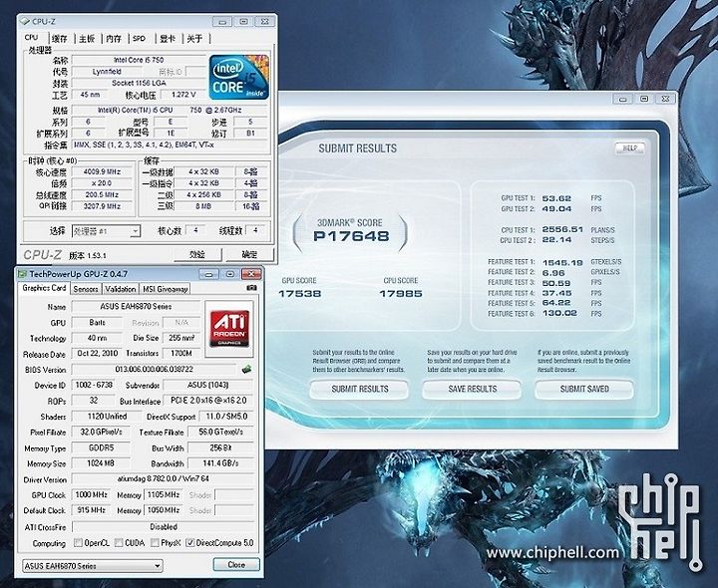Click the QPI 3207.9 MHz value

102,206
